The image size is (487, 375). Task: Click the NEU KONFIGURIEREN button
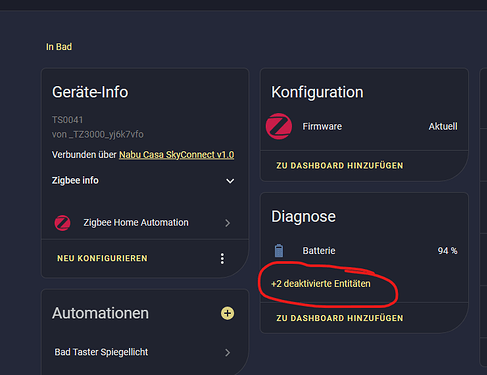point(102,258)
